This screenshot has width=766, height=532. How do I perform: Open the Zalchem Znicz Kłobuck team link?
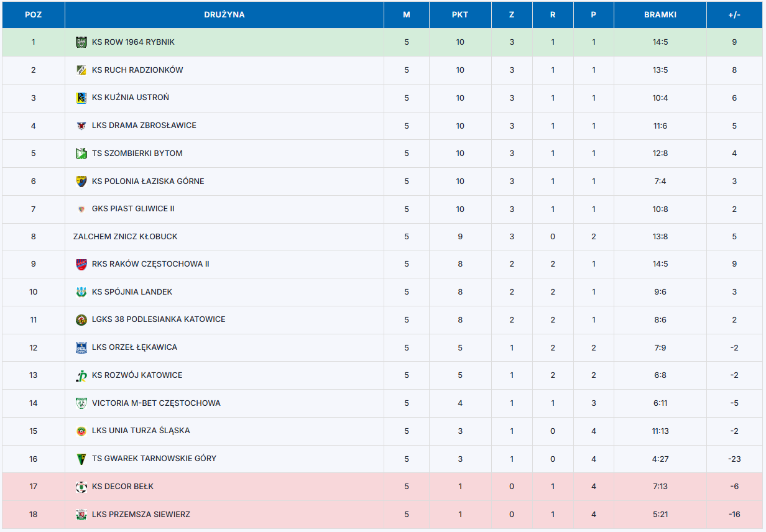(125, 237)
